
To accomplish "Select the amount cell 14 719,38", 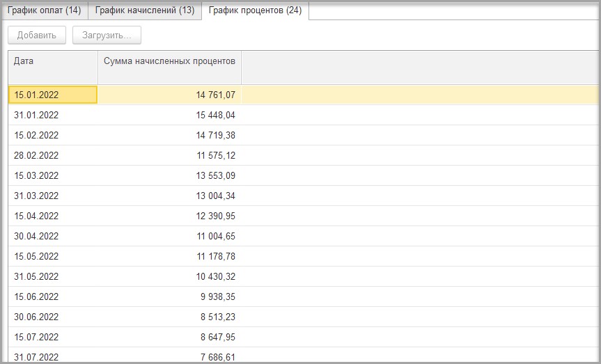I will 169,135.
